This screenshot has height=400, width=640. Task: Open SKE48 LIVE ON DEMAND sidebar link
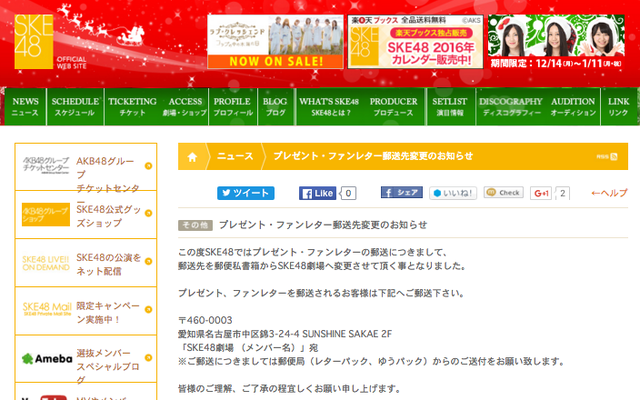tap(86, 263)
